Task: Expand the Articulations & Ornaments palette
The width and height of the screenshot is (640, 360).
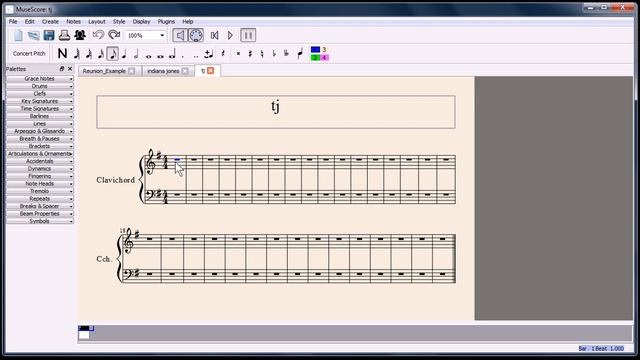Action: [40, 153]
